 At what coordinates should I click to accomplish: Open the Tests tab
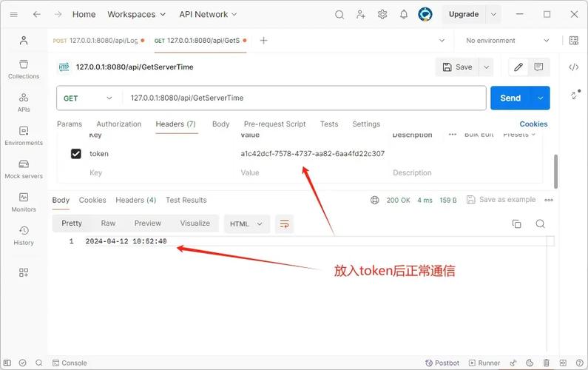[329, 124]
